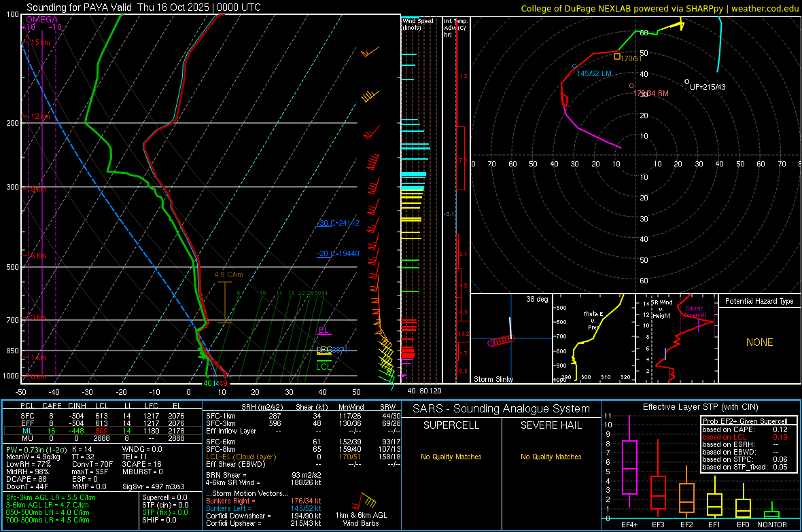Click the magenta 'EL' level marker
The width and height of the screenshot is (802, 532).
pos(324,330)
